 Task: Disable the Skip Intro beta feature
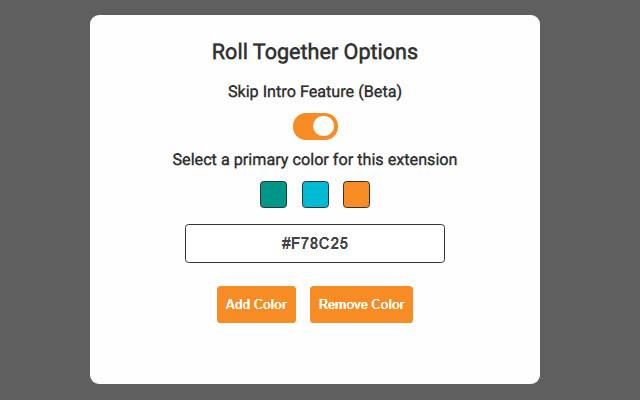315,127
